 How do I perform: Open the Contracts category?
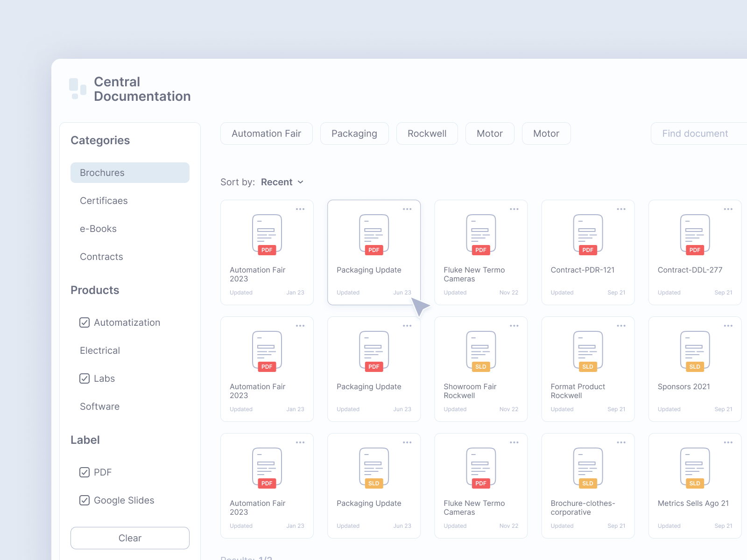(101, 257)
